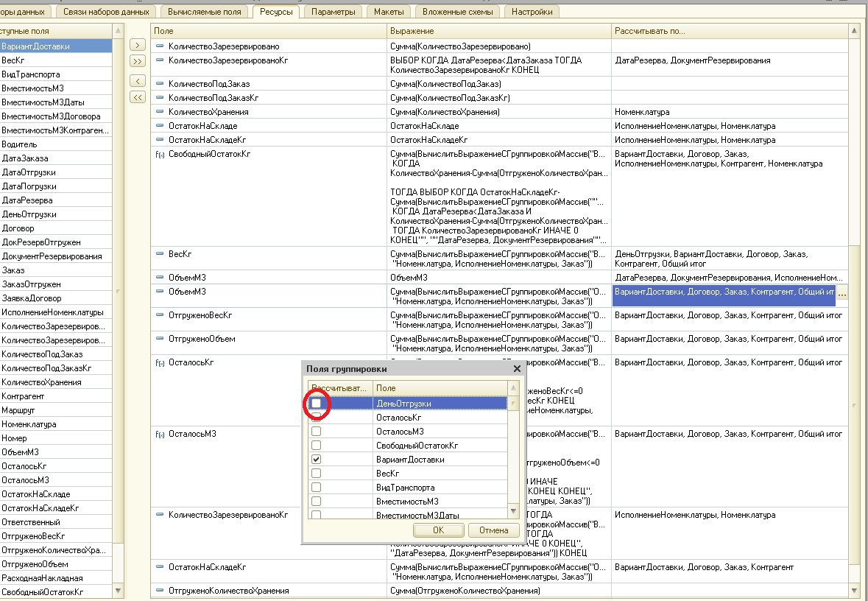Click the up arrow of the resources table scrollbar
Viewport: 868px width, 601px height.
pyautogui.click(x=854, y=32)
